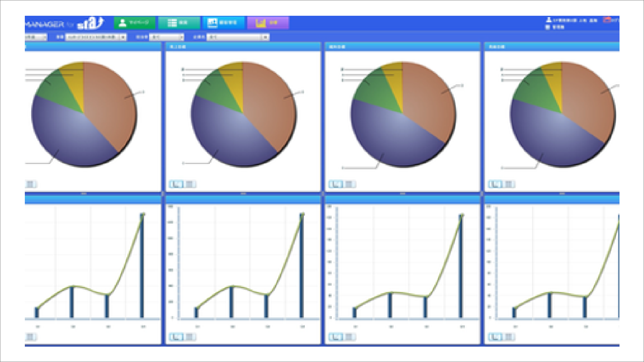This screenshot has width=644, height=362.
Task: Open the widest dropdown in the filter bar
Action: click(96, 37)
